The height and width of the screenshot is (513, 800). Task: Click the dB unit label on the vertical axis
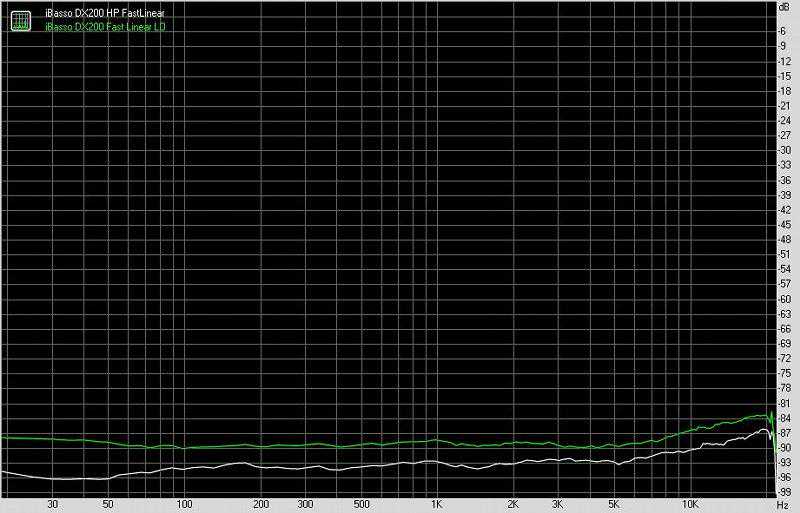[x=784, y=7]
